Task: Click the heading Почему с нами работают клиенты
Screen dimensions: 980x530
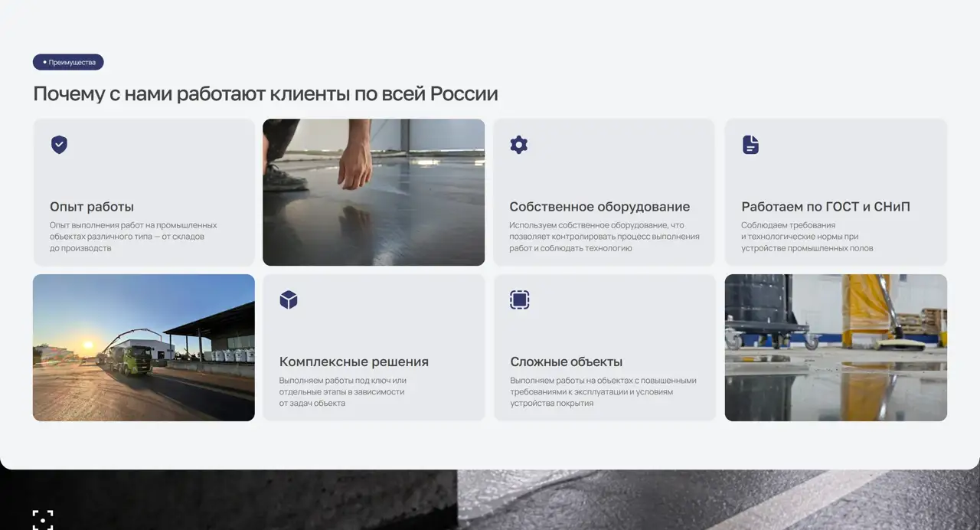Action: tap(266, 94)
